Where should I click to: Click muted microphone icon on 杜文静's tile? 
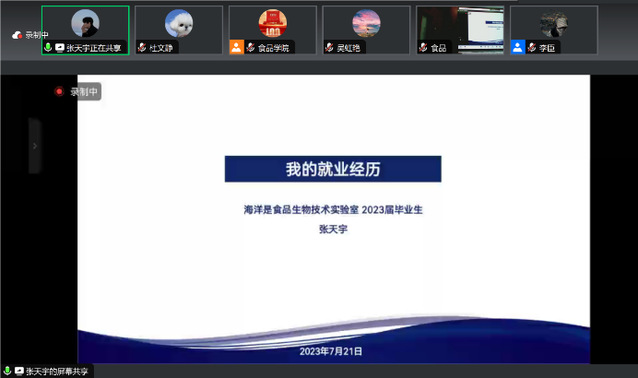click(142, 48)
